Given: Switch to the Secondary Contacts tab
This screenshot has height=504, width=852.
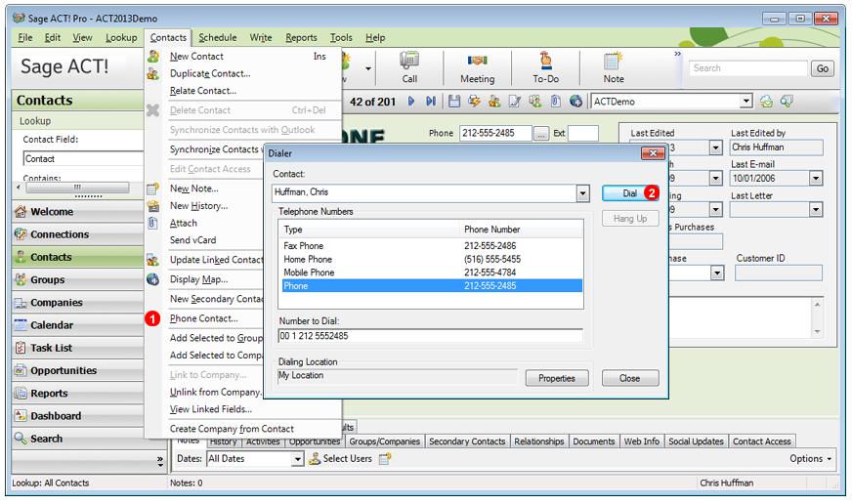Looking at the screenshot, I should 467,441.
